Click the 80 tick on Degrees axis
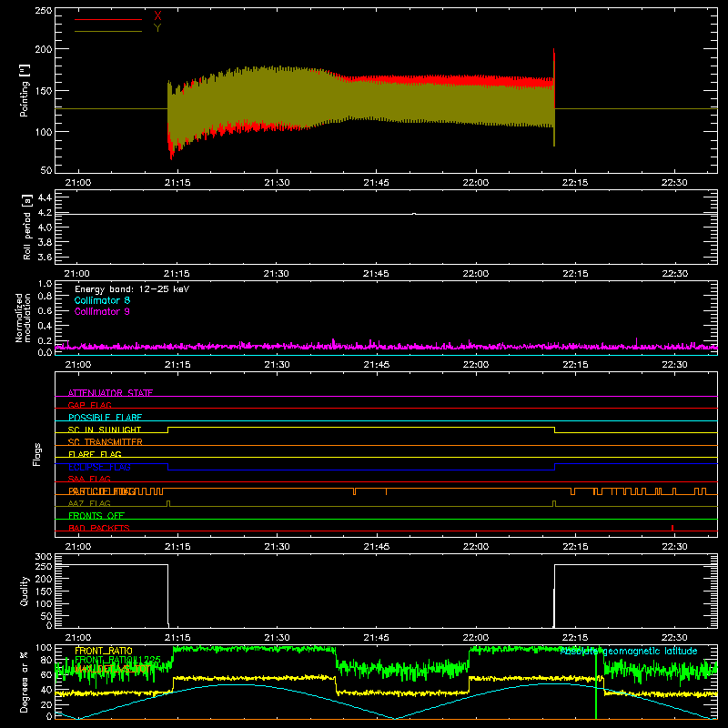Image resolution: width=728 pixels, height=728 pixels. pyautogui.click(x=46, y=660)
